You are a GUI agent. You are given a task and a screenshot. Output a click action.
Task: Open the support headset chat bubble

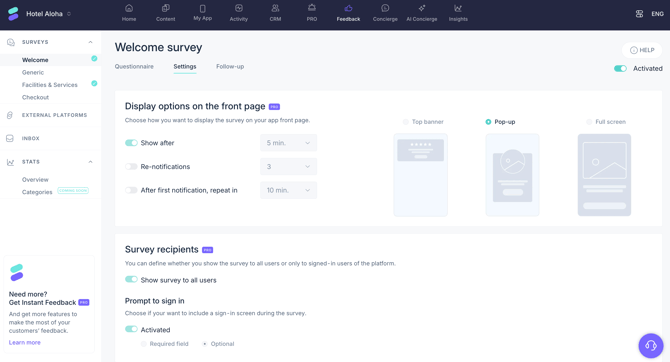point(651,345)
